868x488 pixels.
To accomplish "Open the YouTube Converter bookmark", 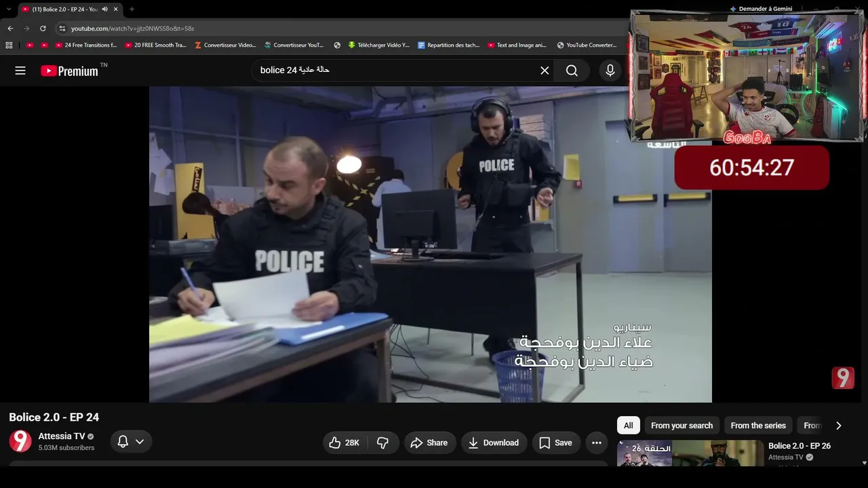I will tap(587, 45).
